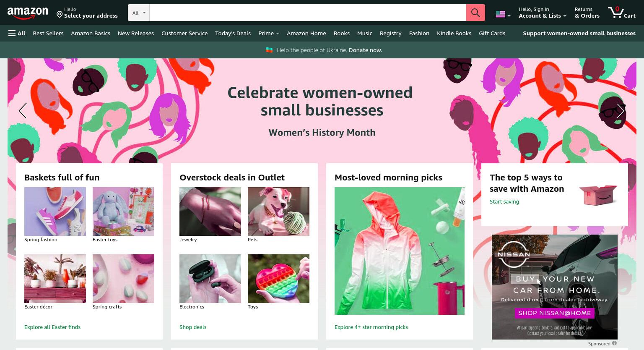Click the Amazon box image in savings card
Image resolution: width=644 pixels, height=350 pixels.
[598, 195]
